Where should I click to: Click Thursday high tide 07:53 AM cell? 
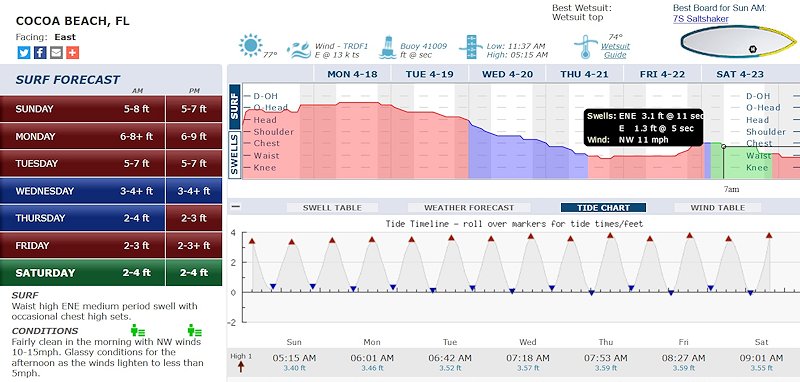(606, 362)
